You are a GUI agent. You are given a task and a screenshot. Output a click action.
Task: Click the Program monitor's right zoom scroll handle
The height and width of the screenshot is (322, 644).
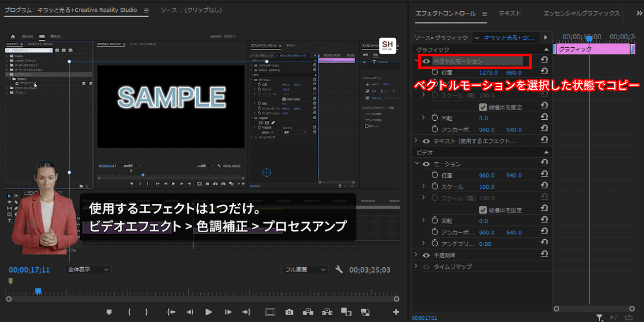(x=397, y=298)
